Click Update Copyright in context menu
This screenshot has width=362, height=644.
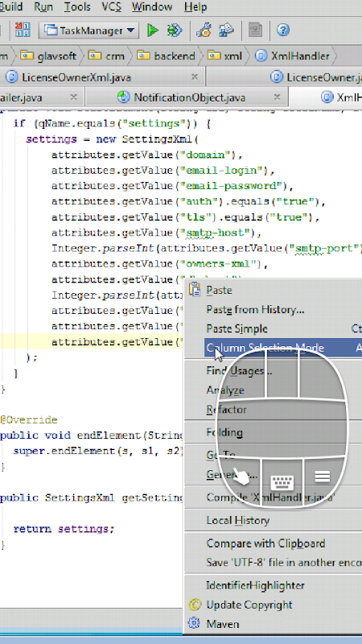249,605
